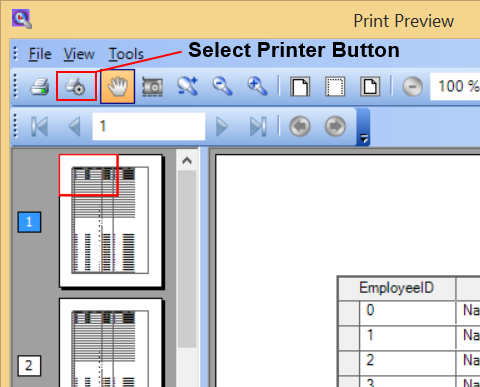Select the Fit Width page icon

[370, 87]
